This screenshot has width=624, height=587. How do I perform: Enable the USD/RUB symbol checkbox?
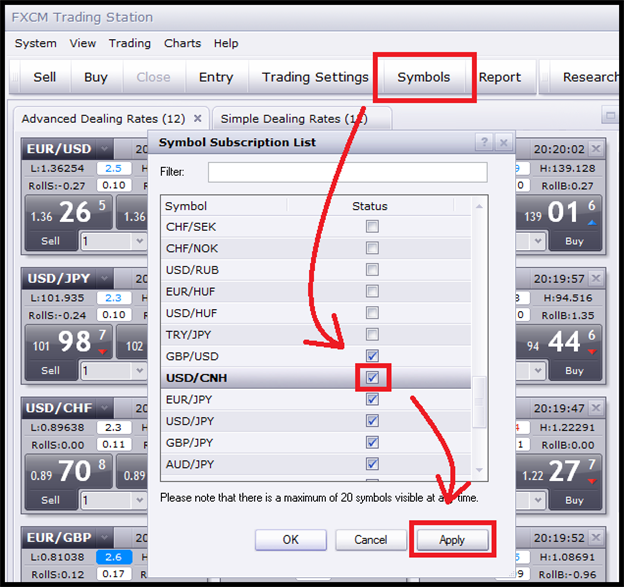(x=372, y=270)
